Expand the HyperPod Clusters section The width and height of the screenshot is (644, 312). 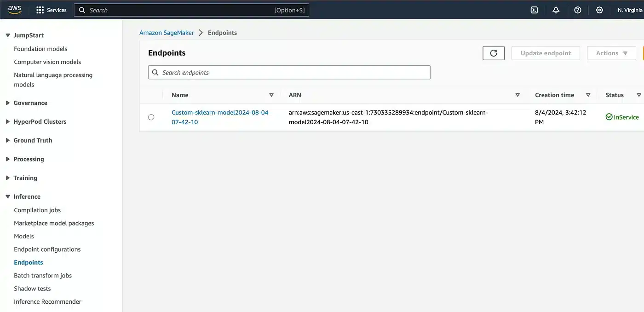pyautogui.click(x=8, y=122)
